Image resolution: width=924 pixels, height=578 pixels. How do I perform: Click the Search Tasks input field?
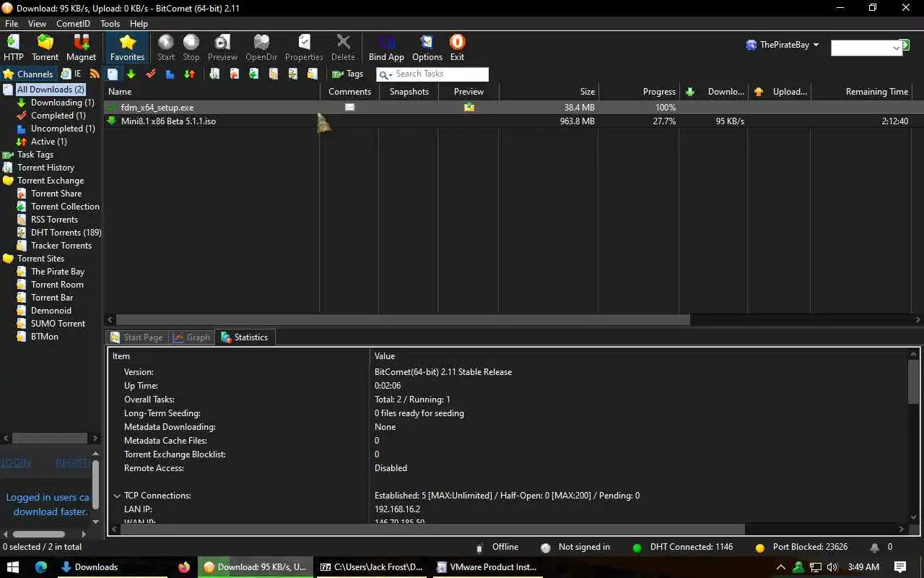coord(441,74)
